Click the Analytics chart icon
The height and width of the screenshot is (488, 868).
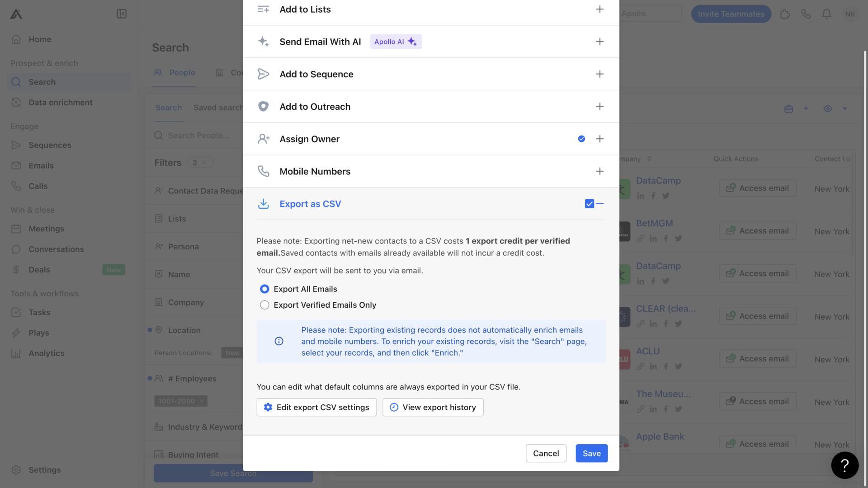(x=16, y=353)
